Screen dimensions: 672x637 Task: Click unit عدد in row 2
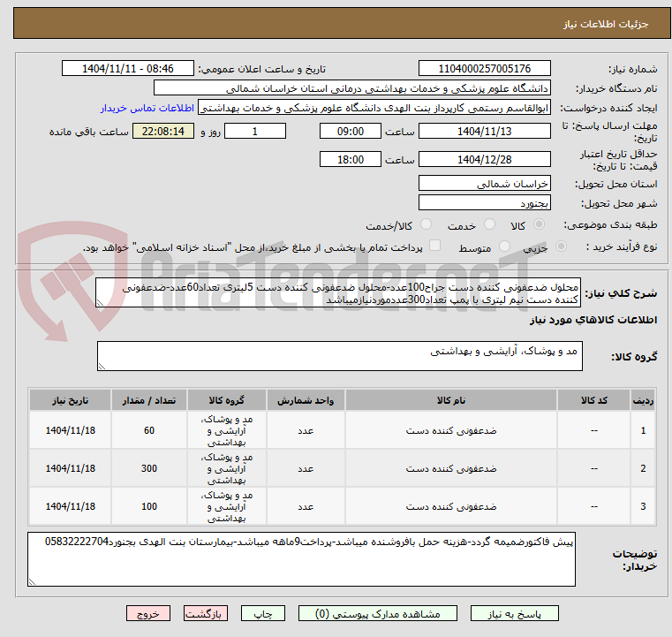(x=306, y=468)
